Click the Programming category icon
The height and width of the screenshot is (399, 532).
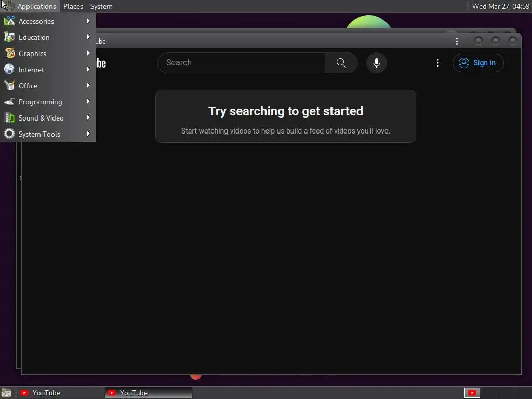tap(9, 102)
